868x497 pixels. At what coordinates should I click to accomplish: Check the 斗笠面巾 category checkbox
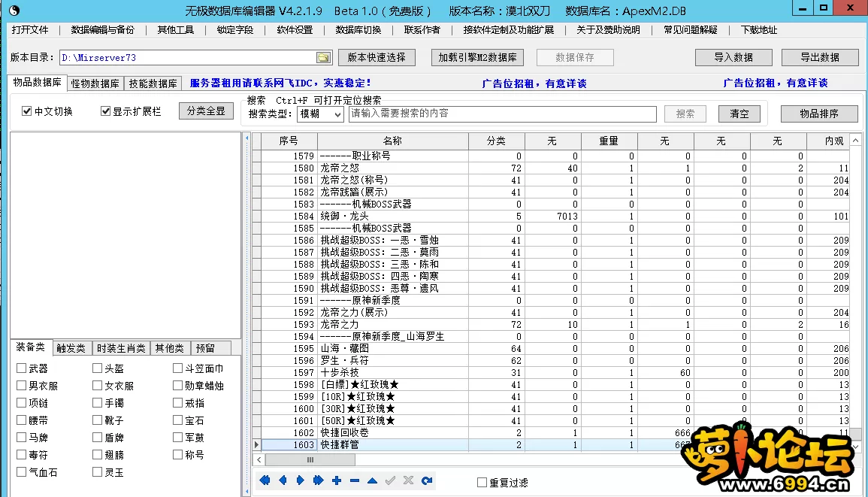click(x=177, y=368)
